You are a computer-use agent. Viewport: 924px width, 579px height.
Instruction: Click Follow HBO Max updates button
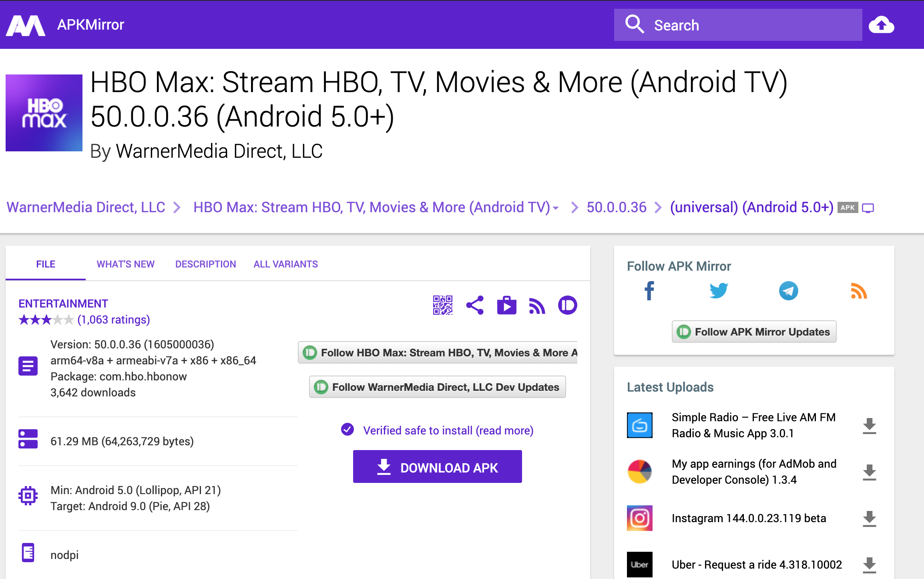click(438, 353)
